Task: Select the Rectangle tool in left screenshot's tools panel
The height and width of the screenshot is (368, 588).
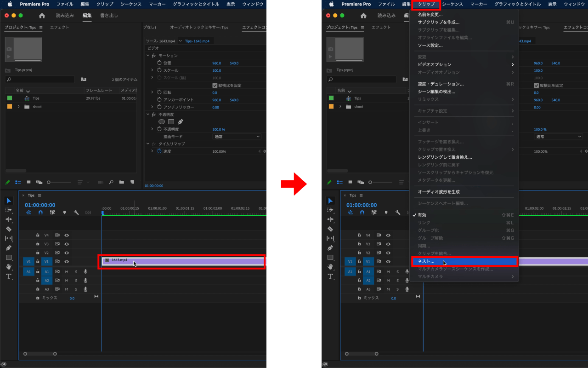Action: tap(9, 257)
